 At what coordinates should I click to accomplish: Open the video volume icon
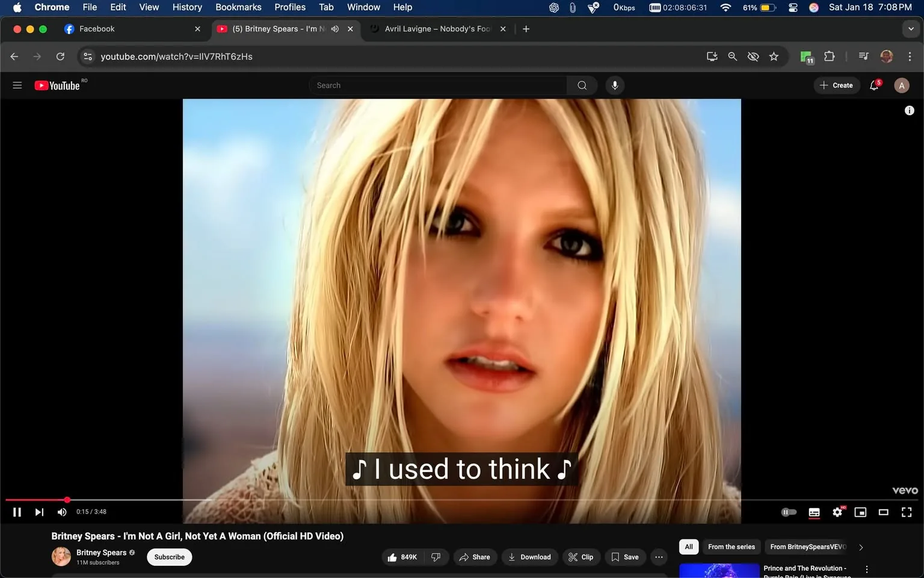tap(61, 512)
